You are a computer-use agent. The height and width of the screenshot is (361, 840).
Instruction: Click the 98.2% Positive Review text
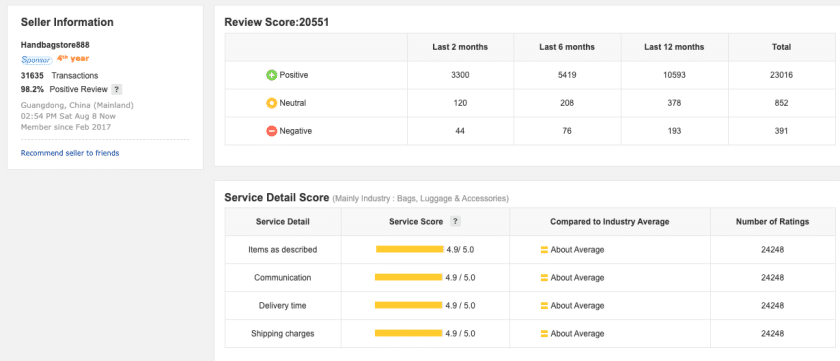64,89
